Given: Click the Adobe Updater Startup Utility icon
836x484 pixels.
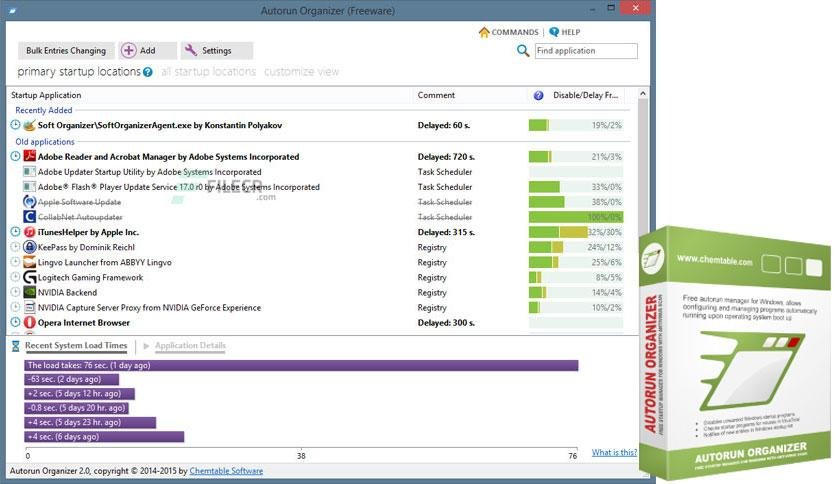Looking at the screenshot, I should 29,172.
